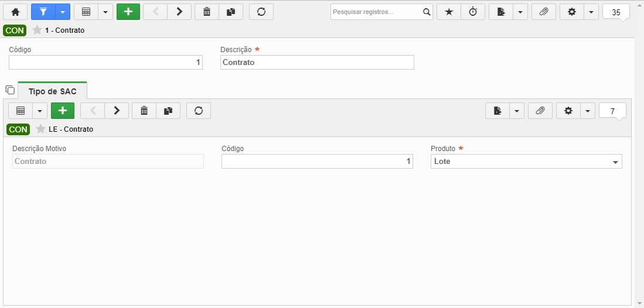Delete the current record via top trash icon

point(207,12)
